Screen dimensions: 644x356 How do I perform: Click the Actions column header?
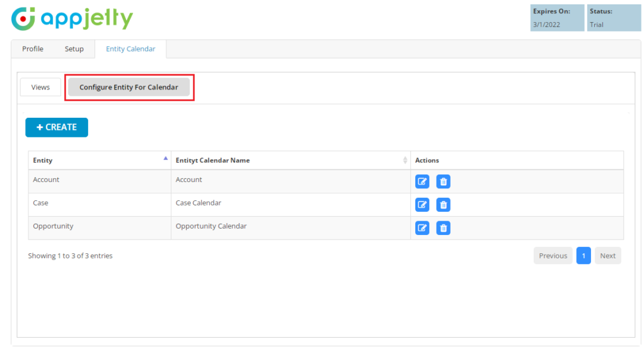point(427,161)
